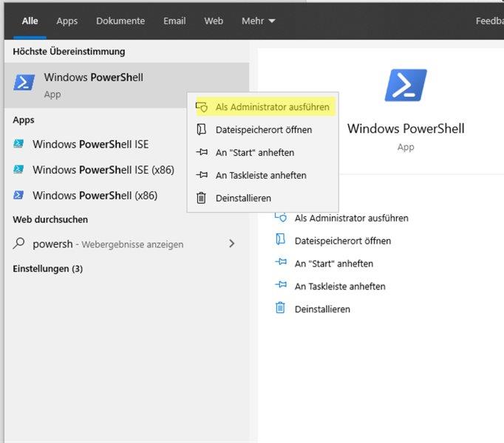This screenshot has width=504, height=443.
Task: Click the Windows PowerShell title in preview pane
Action: pyautogui.click(x=406, y=128)
